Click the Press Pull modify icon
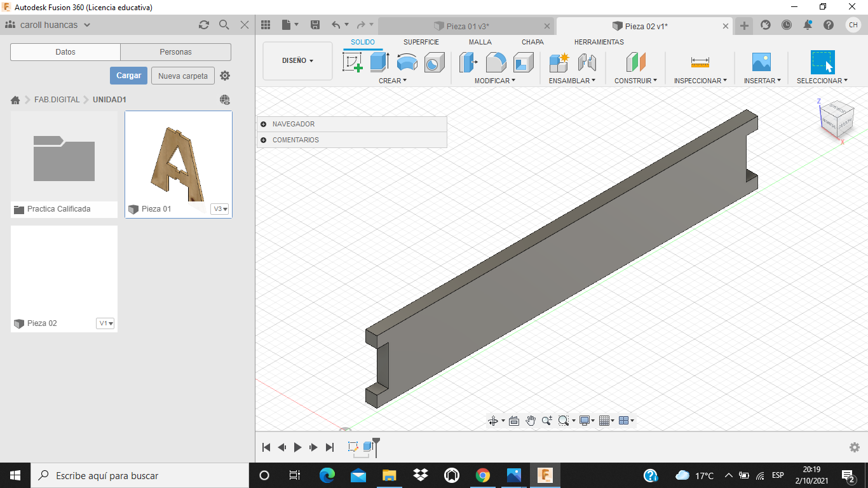 tap(468, 62)
